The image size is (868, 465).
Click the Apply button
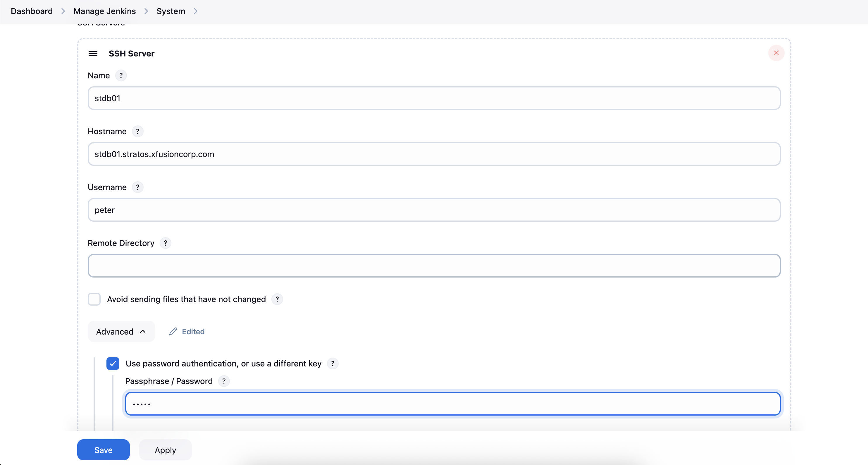point(165,450)
